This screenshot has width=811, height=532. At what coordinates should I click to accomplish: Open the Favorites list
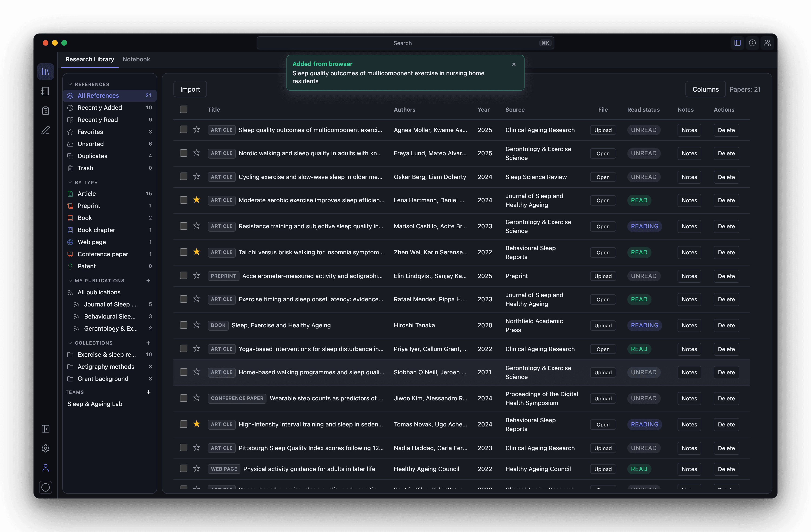pos(109,132)
